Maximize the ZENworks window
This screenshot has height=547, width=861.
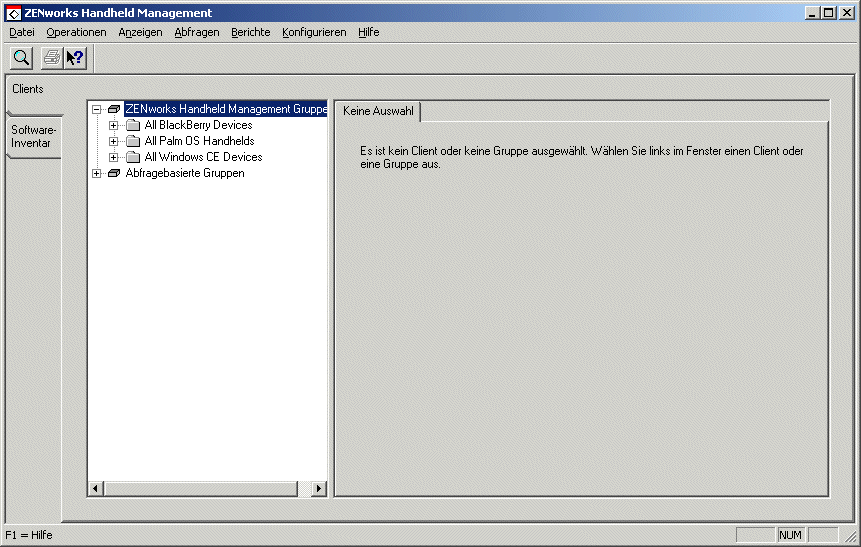(x=829, y=13)
